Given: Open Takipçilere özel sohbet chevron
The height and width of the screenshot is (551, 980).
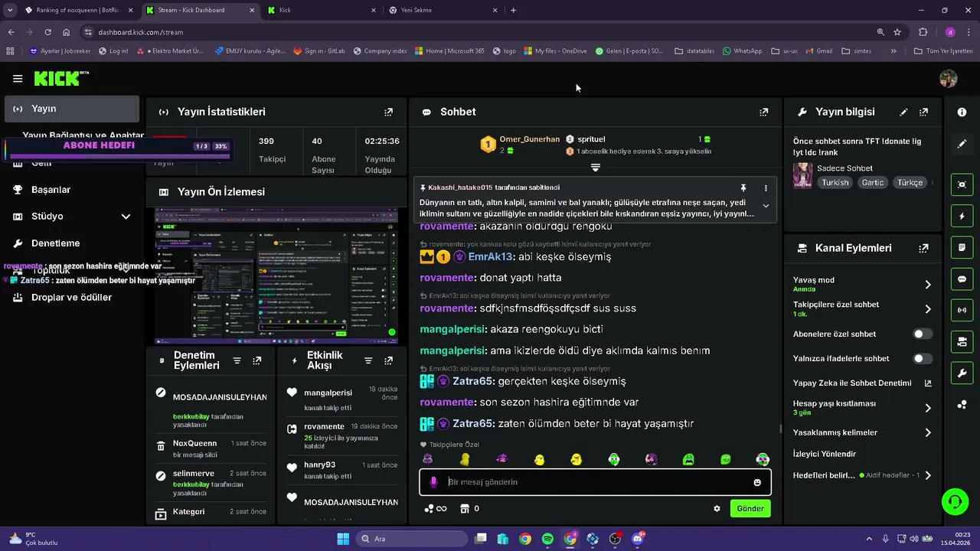Looking at the screenshot, I should 927,309.
